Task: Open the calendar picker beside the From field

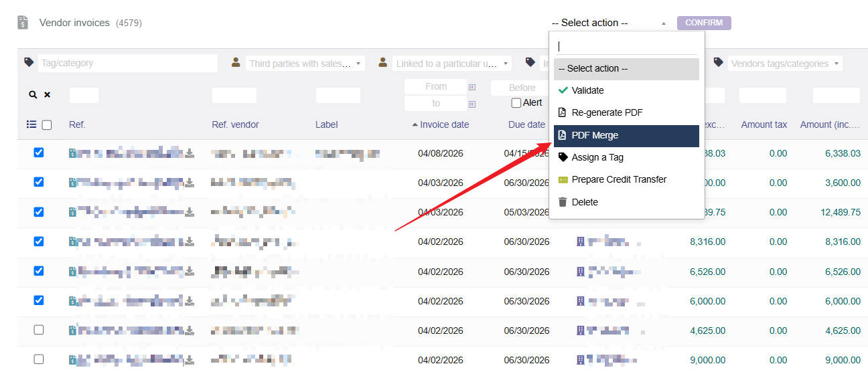Action: (x=472, y=87)
